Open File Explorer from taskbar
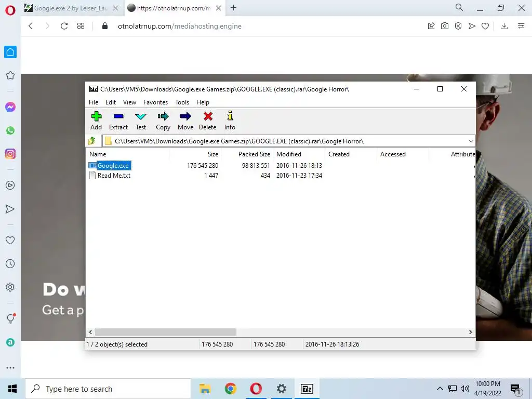The height and width of the screenshot is (399, 532). [x=205, y=389]
